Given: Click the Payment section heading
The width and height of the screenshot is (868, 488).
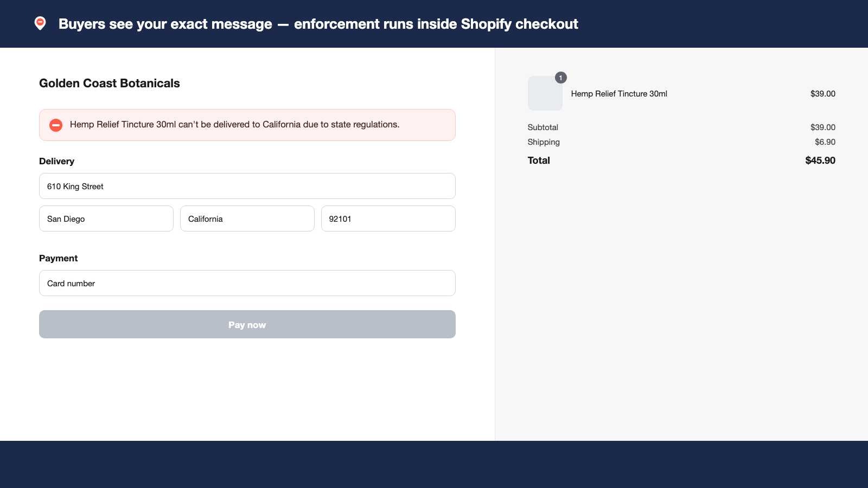Looking at the screenshot, I should 58,258.
